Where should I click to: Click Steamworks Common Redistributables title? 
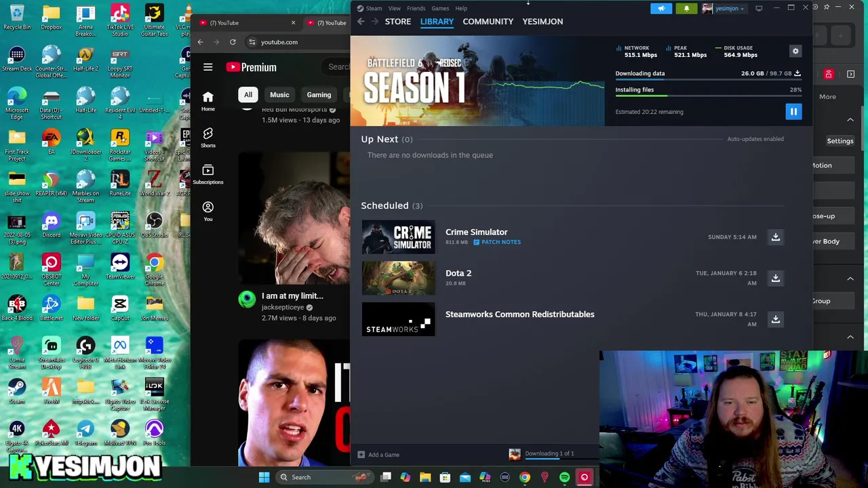519,314
